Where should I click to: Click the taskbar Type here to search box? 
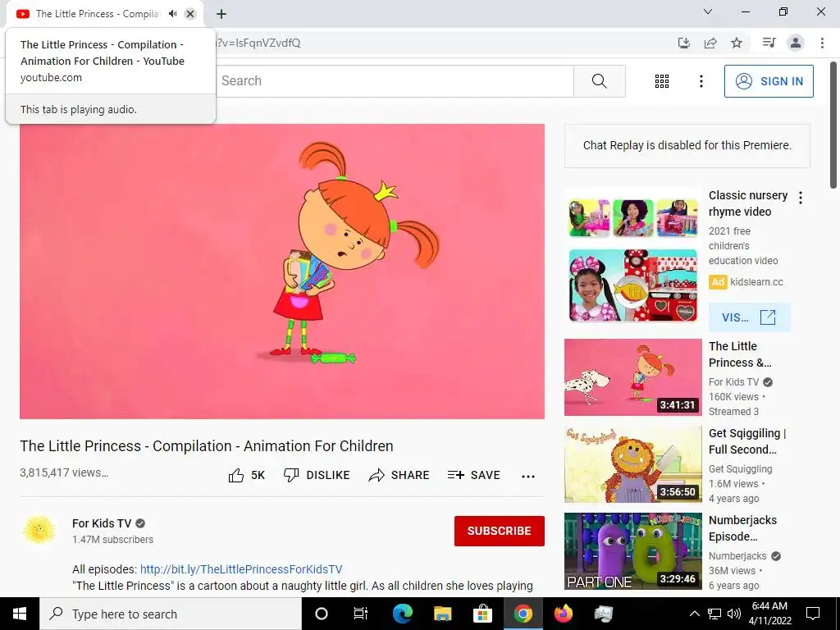(171, 614)
